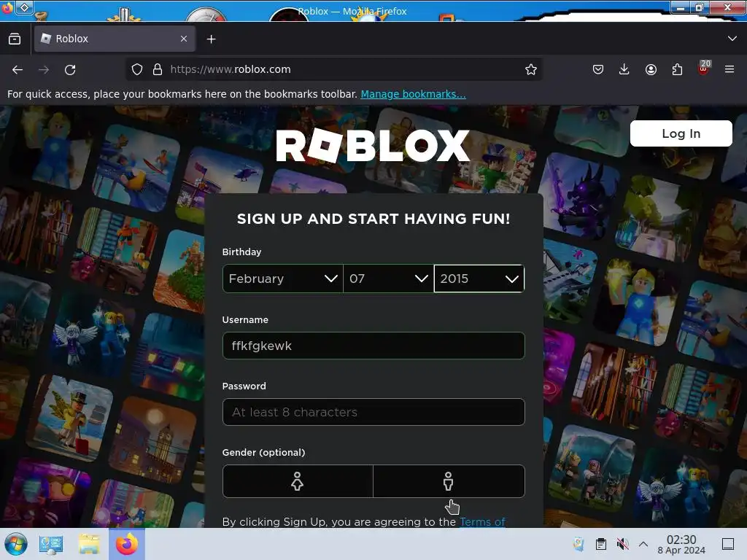This screenshot has height=560, width=747.
Task: Open the birthday month dropdown showing February
Action: coord(282,279)
